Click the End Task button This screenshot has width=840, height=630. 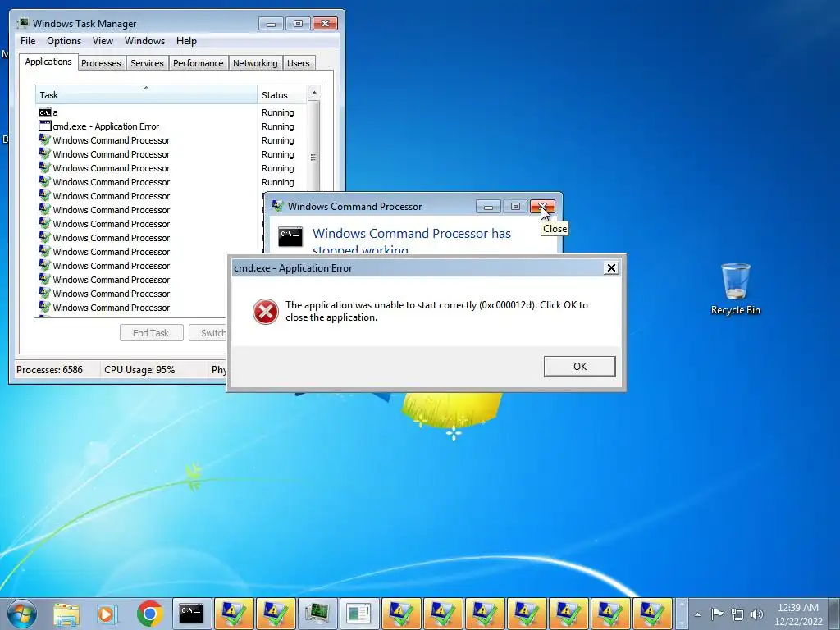[x=151, y=333]
